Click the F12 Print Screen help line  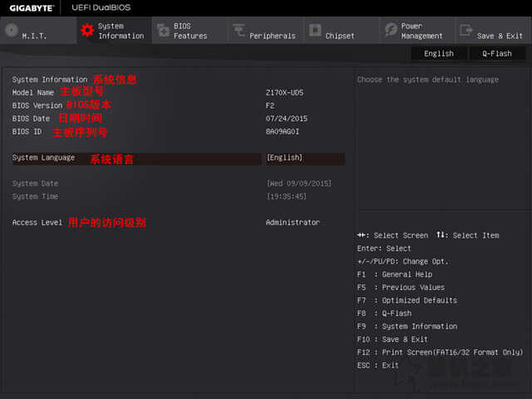440,352
